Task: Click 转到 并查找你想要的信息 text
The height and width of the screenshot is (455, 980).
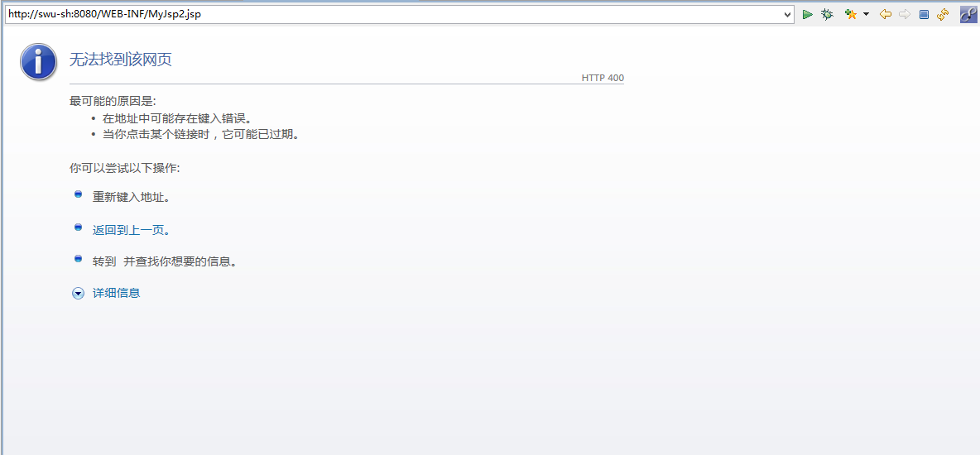Action: pyautogui.click(x=165, y=262)
